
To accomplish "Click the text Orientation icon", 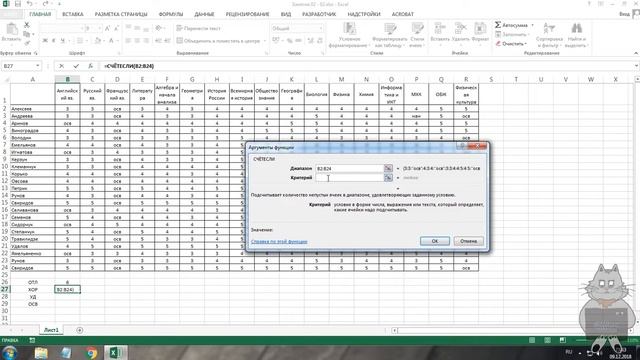I will pos(158,28).
